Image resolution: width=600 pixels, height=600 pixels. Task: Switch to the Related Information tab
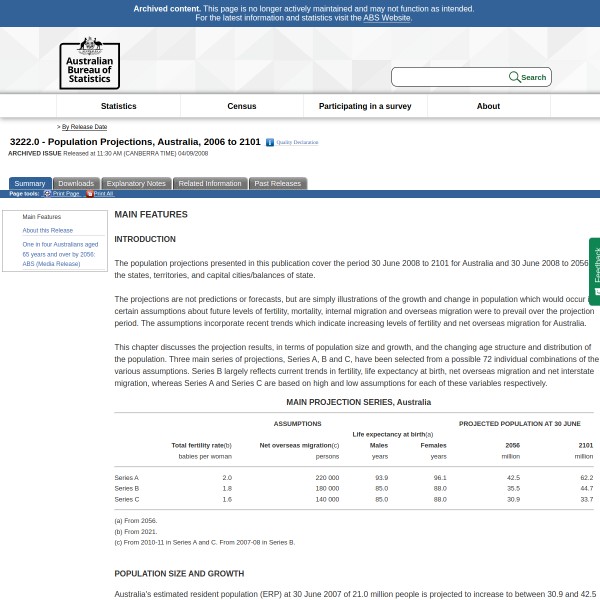(210, 184)
